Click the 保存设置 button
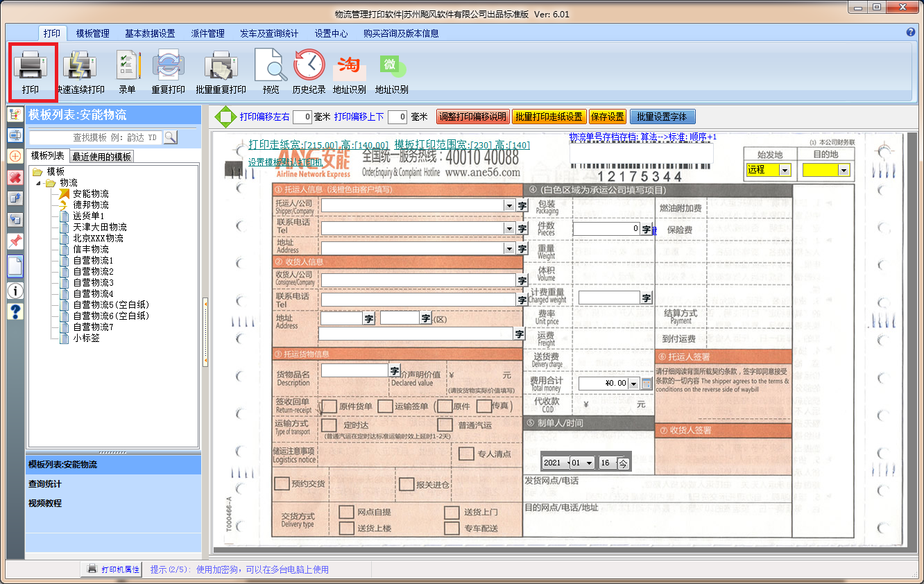 pos(608,117)
